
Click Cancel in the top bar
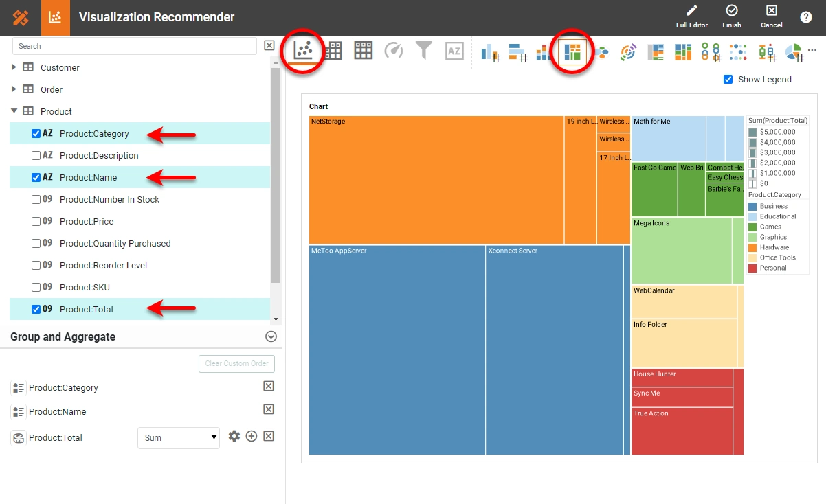click(x=771, y=16)
